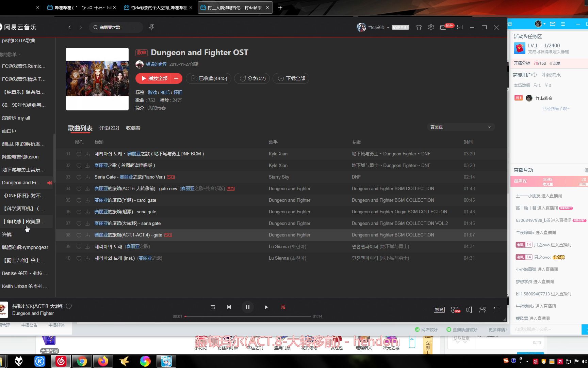Image resolution: width=588 pixels, height=368 pixels.
Task: Click the 已收藏(4445) button
Action: pyautogui.click(x=209, y=78)
